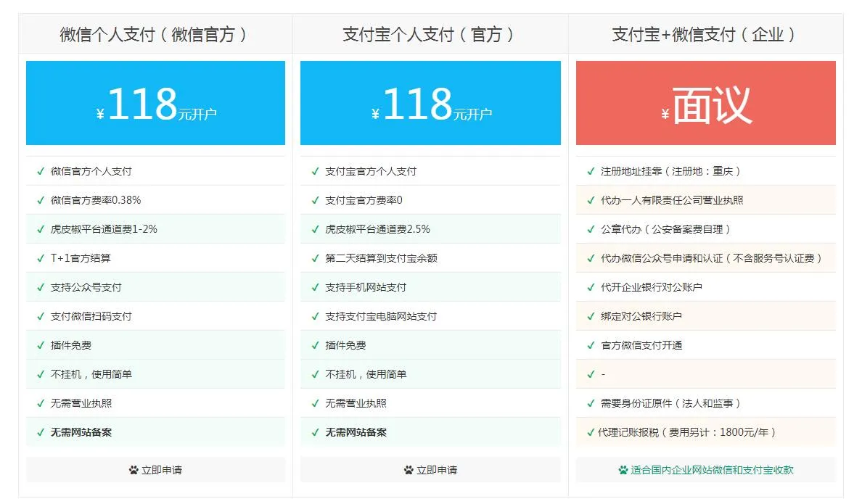Select the checkmark beside 注册地址挂靠
Viewport: 862px width, 504px height.
coord(591,172)
